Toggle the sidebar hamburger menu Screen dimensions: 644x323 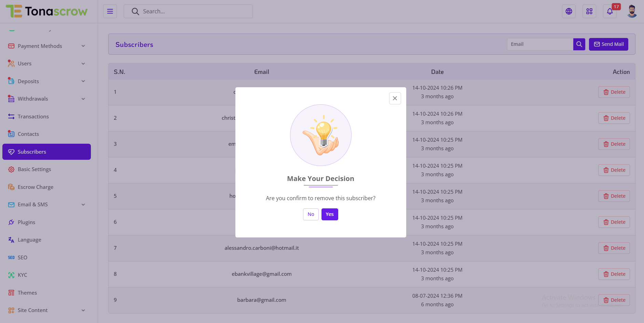110,11
